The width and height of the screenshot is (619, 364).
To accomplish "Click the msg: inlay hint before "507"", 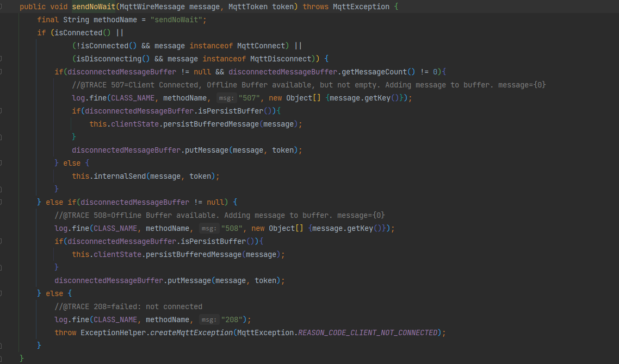I will [226, 98].
